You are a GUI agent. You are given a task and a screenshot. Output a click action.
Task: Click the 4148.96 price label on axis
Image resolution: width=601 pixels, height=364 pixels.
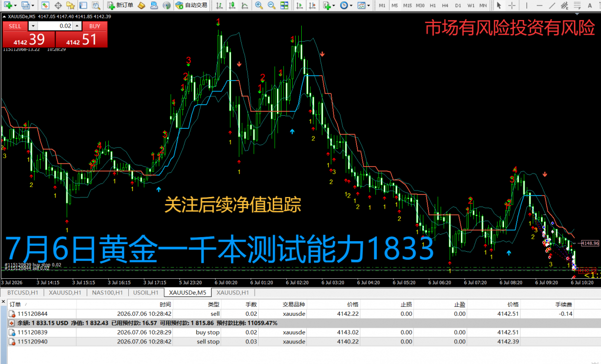(589, 243)
